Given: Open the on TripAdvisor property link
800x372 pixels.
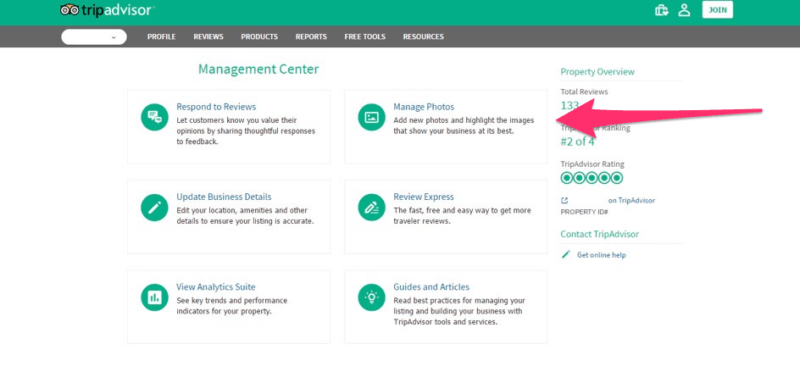Looking at the screenshot, I should pyautogui.click(x=631, y=201).
